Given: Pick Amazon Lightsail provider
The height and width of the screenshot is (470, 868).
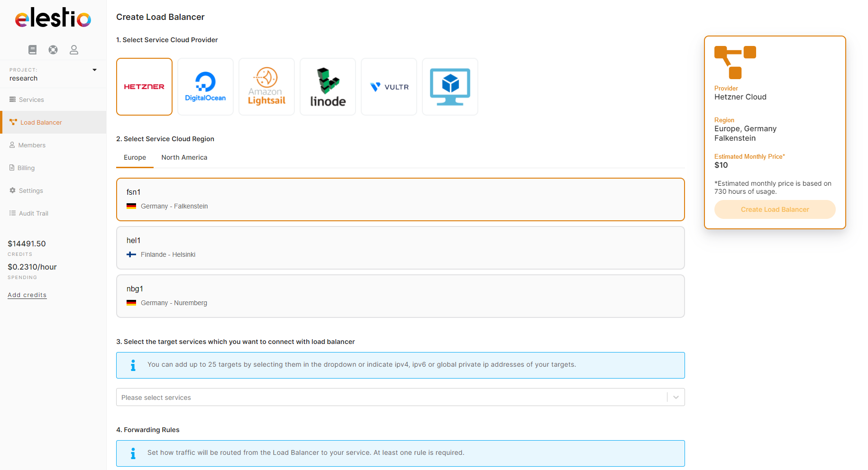Looking at the screenshot, I should click(266, 87).
